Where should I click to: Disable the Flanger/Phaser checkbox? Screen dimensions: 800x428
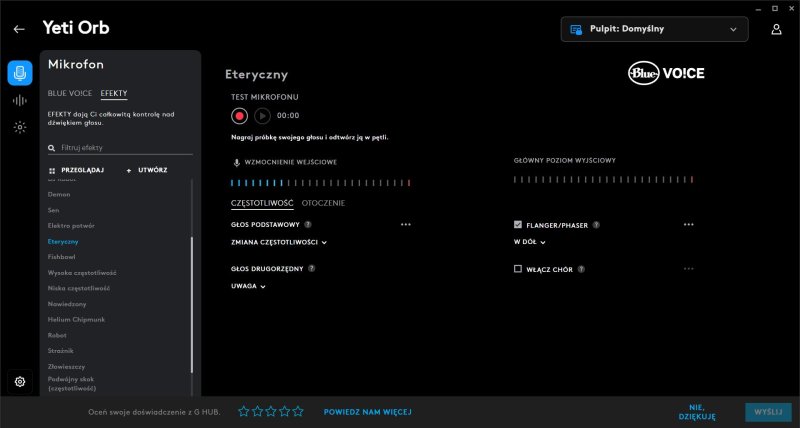coord(518,225)
